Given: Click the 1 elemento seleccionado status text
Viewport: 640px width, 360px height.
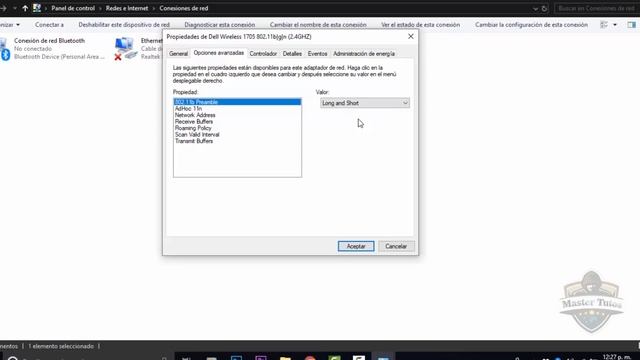Looking at the screenshot, I should coord(61,346).
